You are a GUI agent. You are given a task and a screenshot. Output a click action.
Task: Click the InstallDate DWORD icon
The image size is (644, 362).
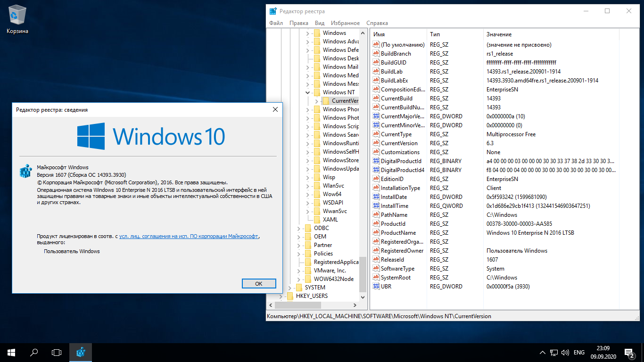(376, 197)
